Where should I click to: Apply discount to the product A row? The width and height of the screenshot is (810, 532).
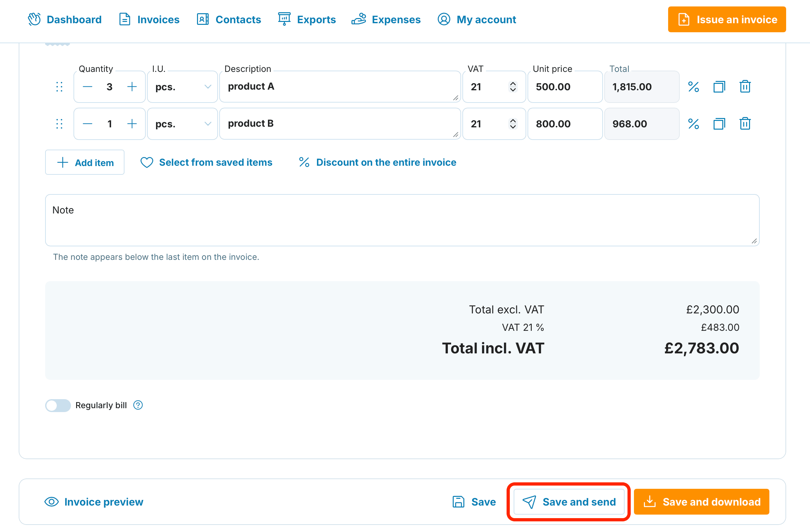[x=693, y=87]
